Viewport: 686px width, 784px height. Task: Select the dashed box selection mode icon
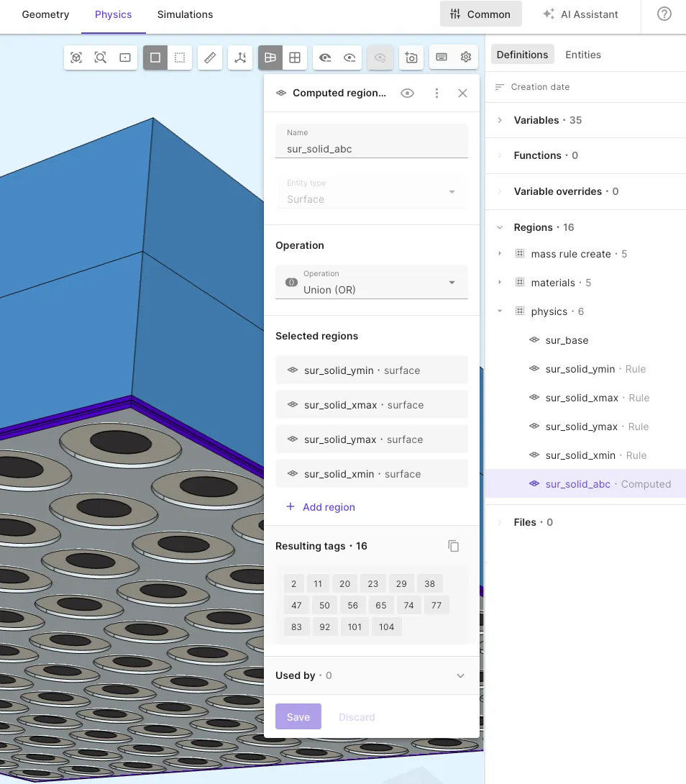click(180, 58)
